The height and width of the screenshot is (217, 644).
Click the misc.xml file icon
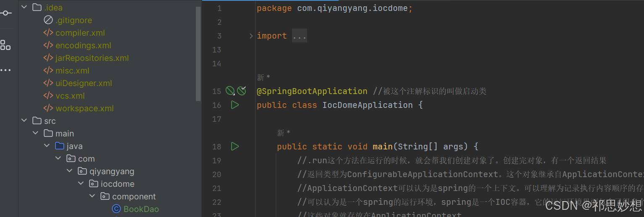point(48,71)
